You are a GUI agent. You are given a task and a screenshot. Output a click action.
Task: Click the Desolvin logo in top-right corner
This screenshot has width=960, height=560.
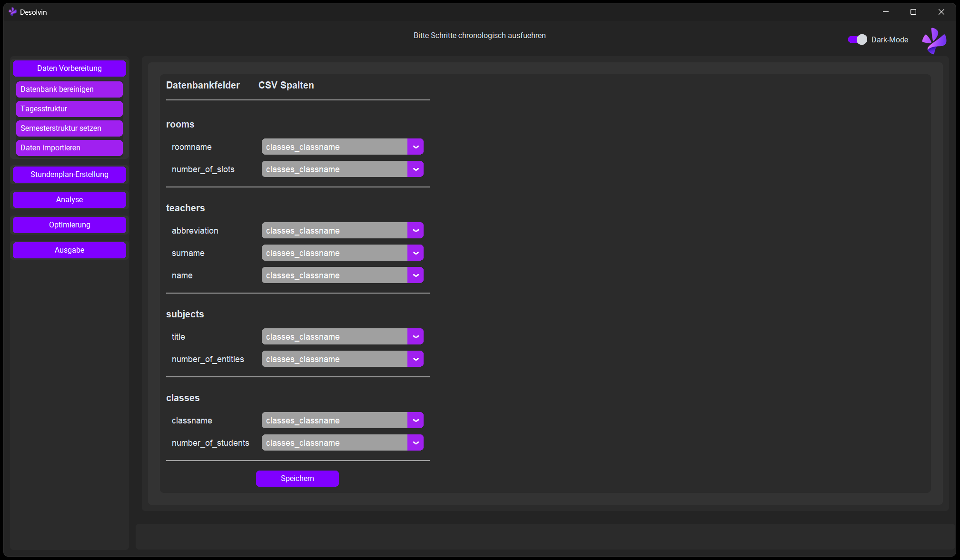click(934, 40)
